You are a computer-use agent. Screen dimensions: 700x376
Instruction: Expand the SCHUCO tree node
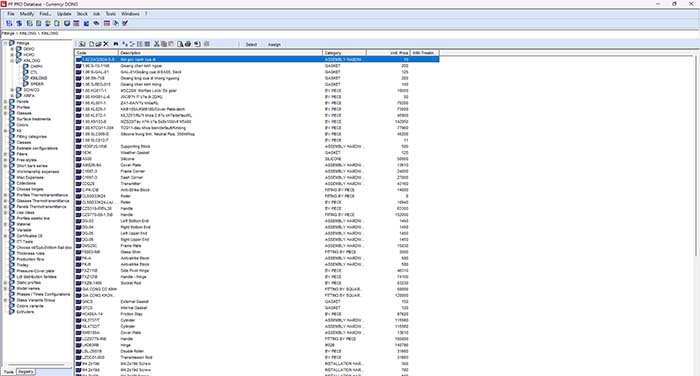tap(12, 90)
